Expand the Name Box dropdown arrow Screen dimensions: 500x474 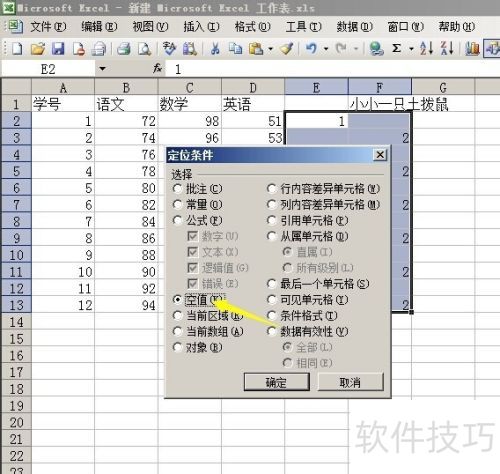102,69
